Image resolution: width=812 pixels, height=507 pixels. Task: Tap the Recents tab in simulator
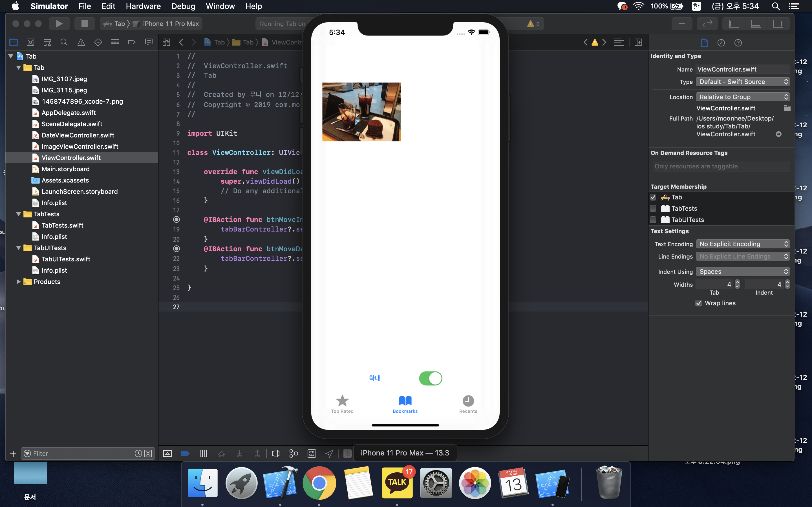[x=468, y=404]
